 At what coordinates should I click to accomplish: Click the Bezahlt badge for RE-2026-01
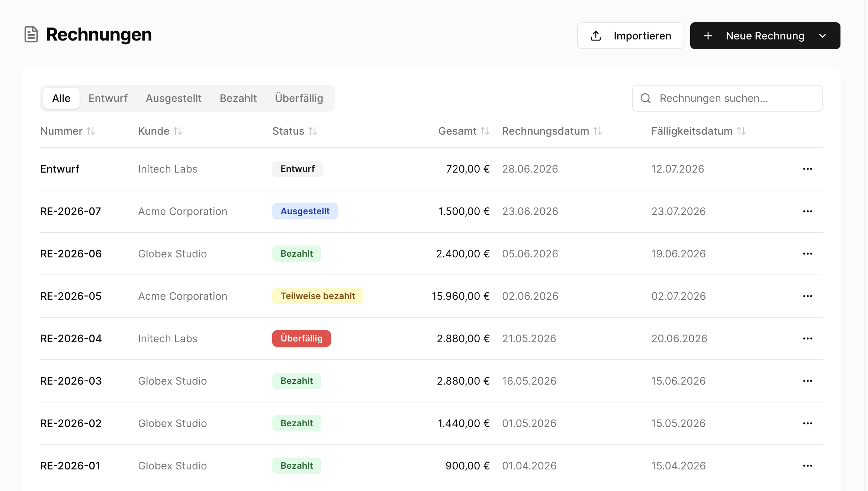[x=297, y=466]
